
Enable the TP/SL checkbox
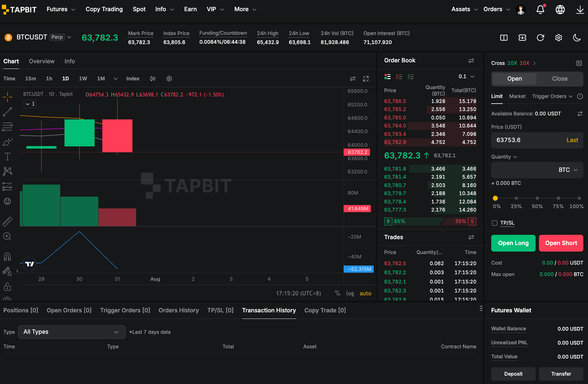495,223
